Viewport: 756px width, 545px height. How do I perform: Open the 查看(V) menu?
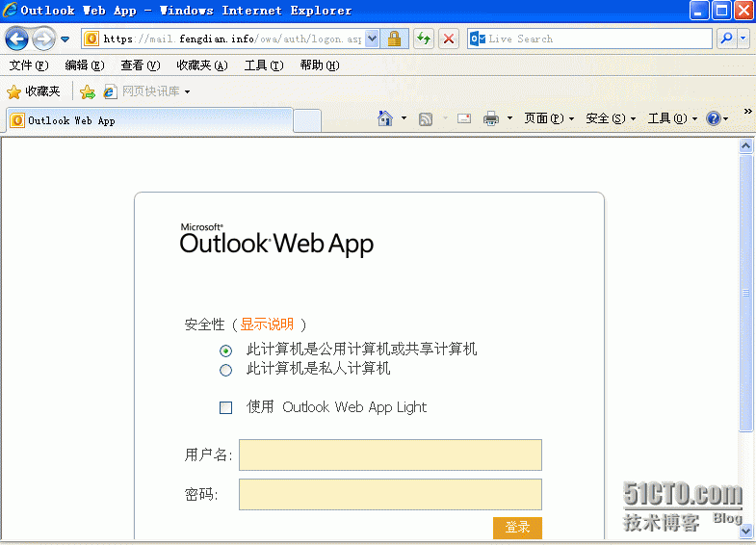point(141,65)
